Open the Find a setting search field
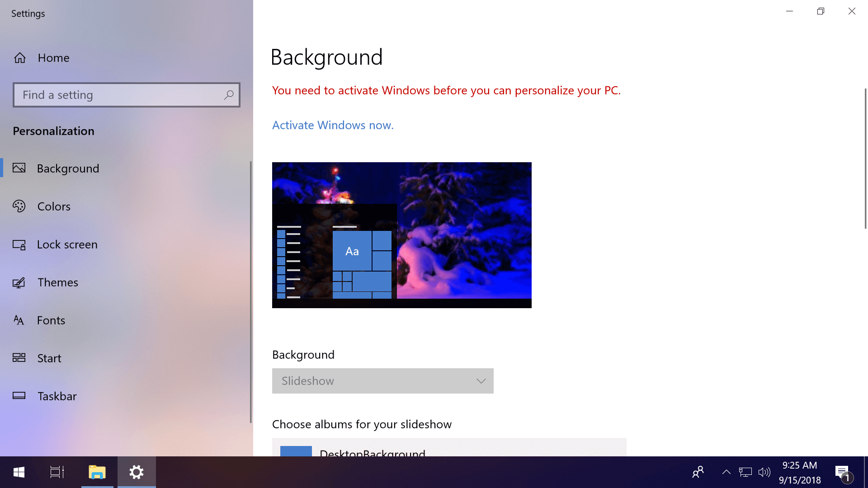868x488 pixels. tap(126, 94)
